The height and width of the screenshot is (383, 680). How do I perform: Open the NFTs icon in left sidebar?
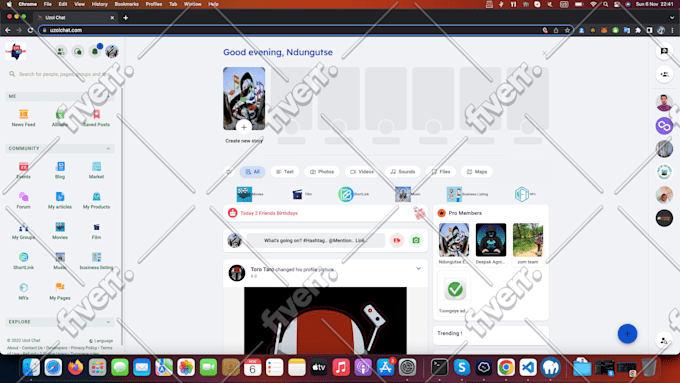pyautogui.click(x=23, y=288)
